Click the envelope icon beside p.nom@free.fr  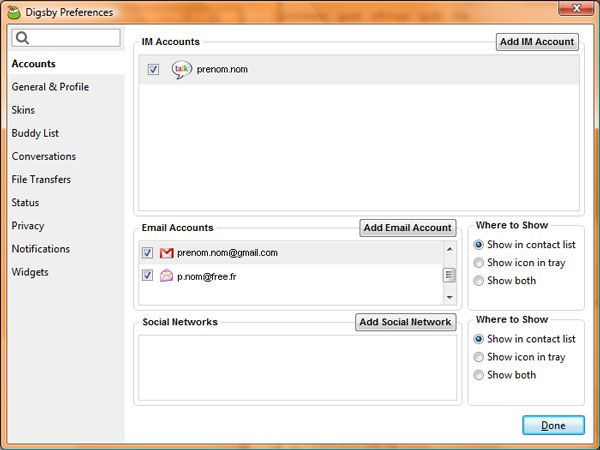166,276
